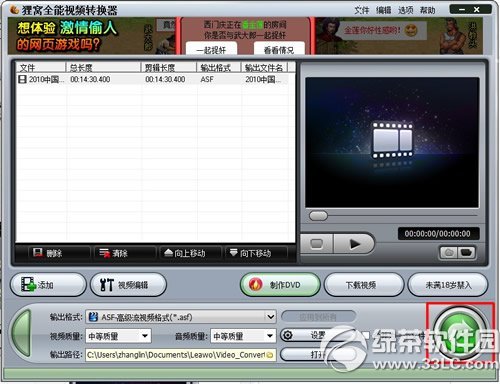This screenshot has width=500, height=384.
Task: Browse output folder via path folder icon
Action: coord(270,355)
